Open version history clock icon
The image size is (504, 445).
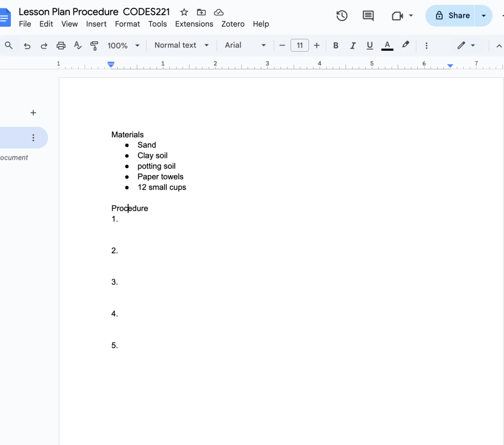click(x=342, y=16)
